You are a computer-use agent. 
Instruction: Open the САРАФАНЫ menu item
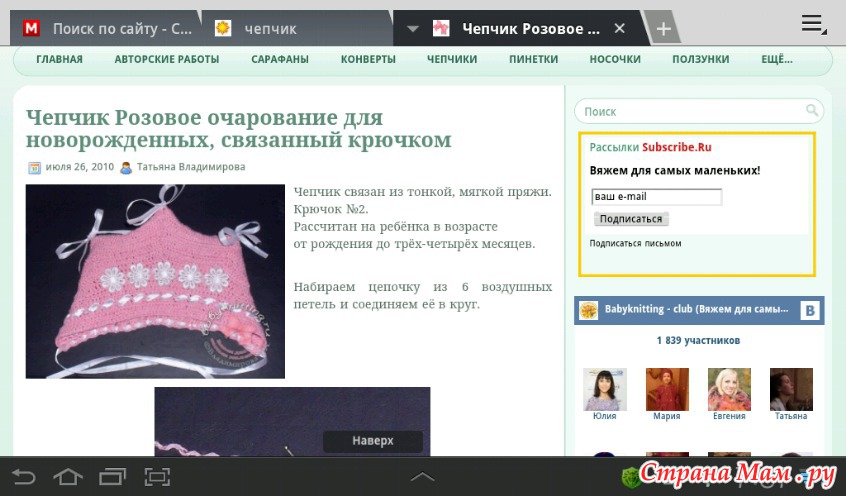point(280,59)
